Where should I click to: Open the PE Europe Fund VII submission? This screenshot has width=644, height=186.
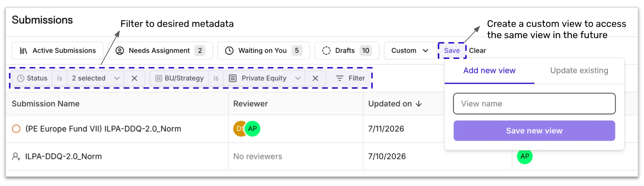[x=103, y=129]
